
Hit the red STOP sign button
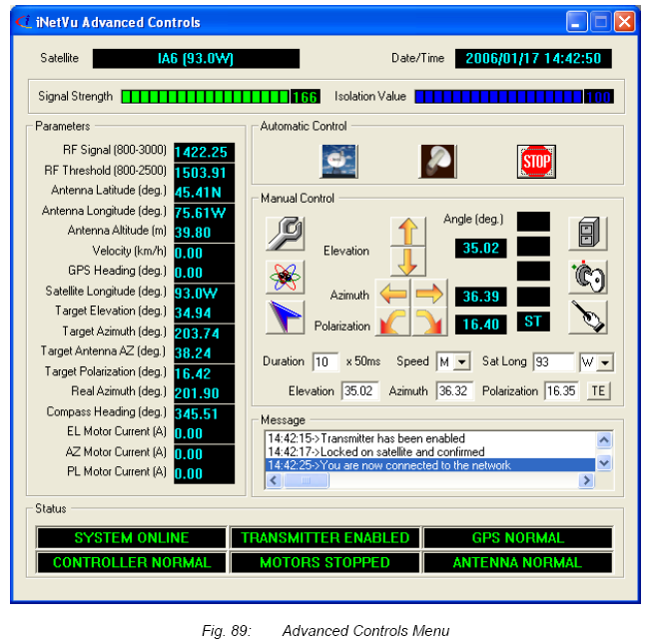pos(536,162)
